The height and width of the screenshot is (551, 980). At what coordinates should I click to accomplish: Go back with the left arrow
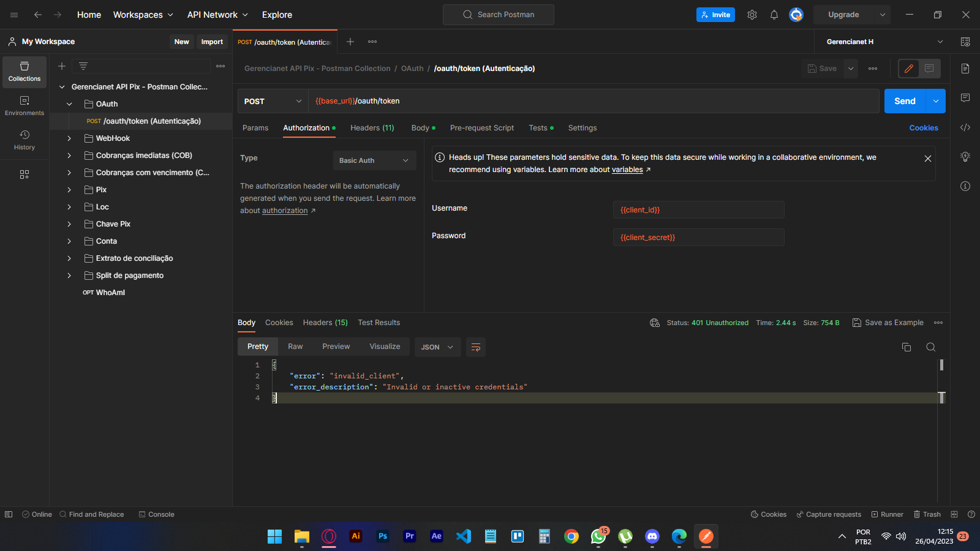pos(38,15)
